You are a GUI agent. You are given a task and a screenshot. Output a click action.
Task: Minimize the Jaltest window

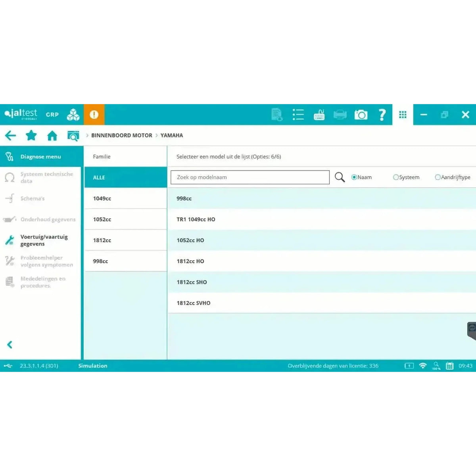coord(424,115)
